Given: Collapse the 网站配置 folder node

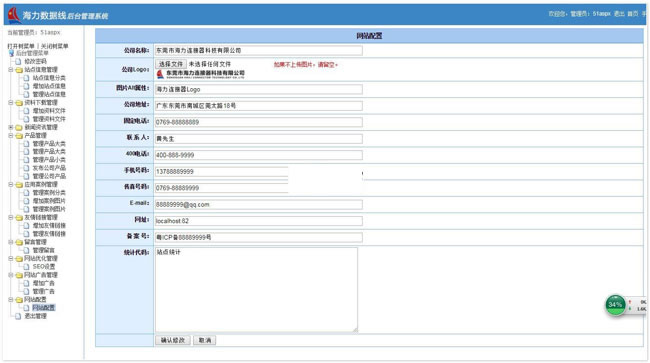Looking at the screenshot, I should (x=11, y=299).
